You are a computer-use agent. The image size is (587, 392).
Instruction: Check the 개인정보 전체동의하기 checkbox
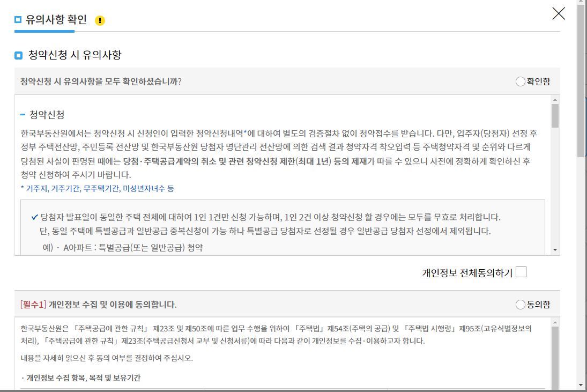pos(522,272)
